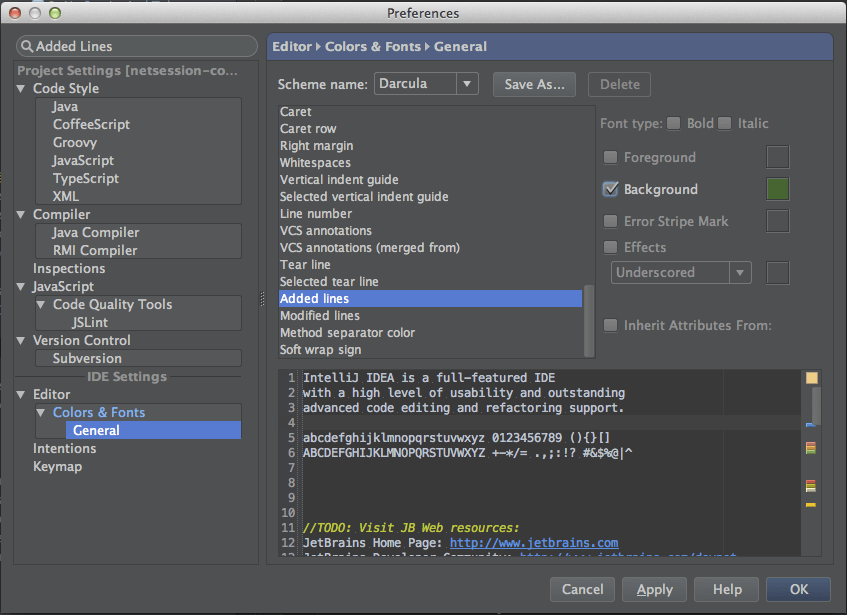The image size is (847, 615).
Task: Click the Save As button
Action: point(533,84)
